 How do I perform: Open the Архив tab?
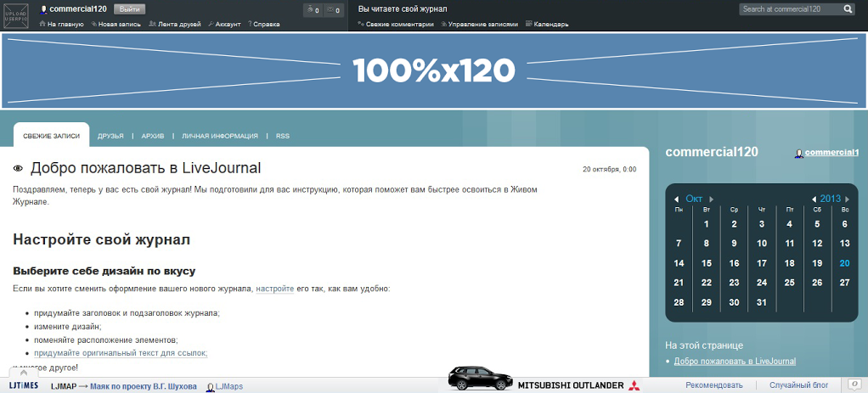(153, 136)
